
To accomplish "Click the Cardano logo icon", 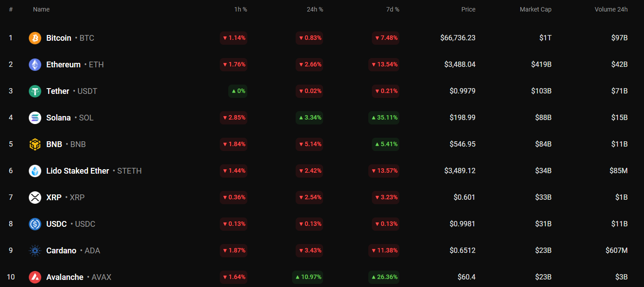I will pyautogui.click(x=35, y=251).
